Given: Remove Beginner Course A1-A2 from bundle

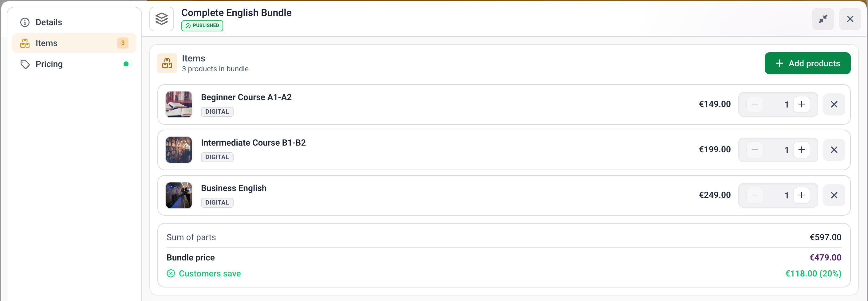Looking at the screenshot, I should pyautogui.click(x=834, y=104).
